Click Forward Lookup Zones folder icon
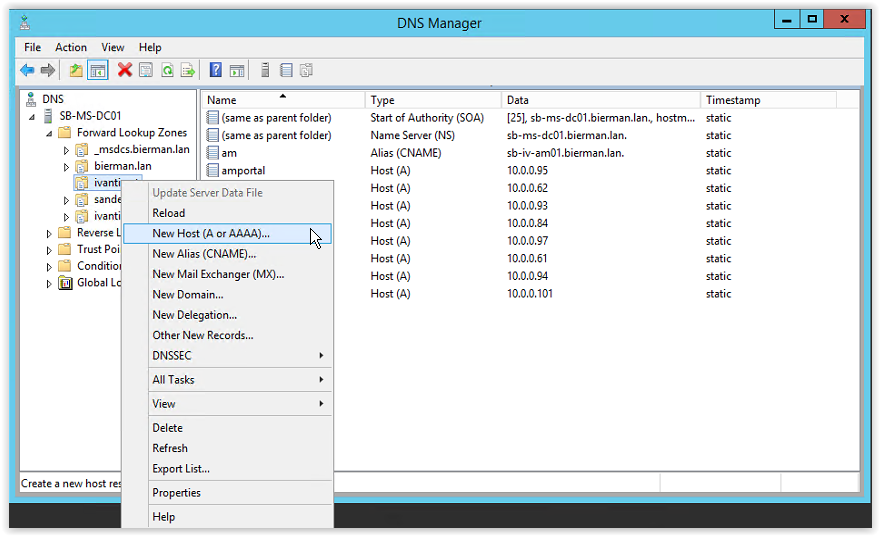Viewport: 880px width, 536px height. point(65,132)
